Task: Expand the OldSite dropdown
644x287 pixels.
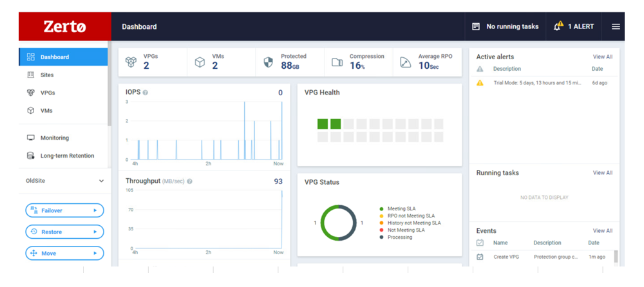Action: pyautogui.click(x=65, y=181)
